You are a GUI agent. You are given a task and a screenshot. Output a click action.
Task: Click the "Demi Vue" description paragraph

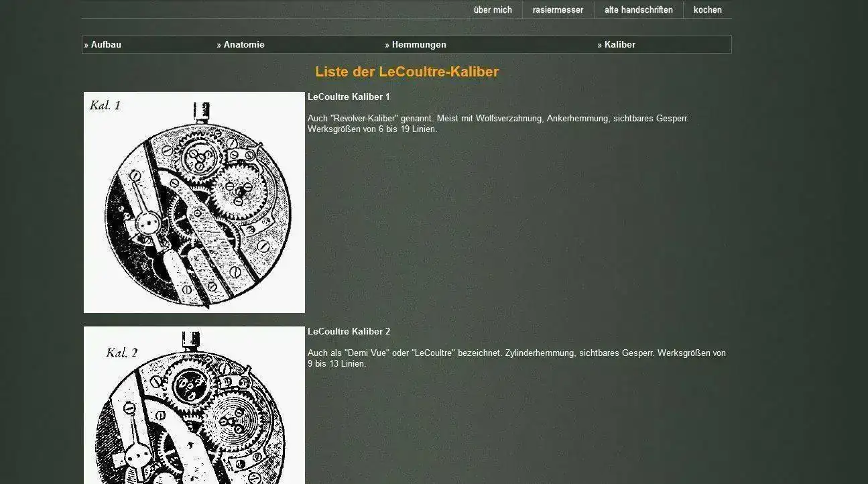[x=517, y=359]
